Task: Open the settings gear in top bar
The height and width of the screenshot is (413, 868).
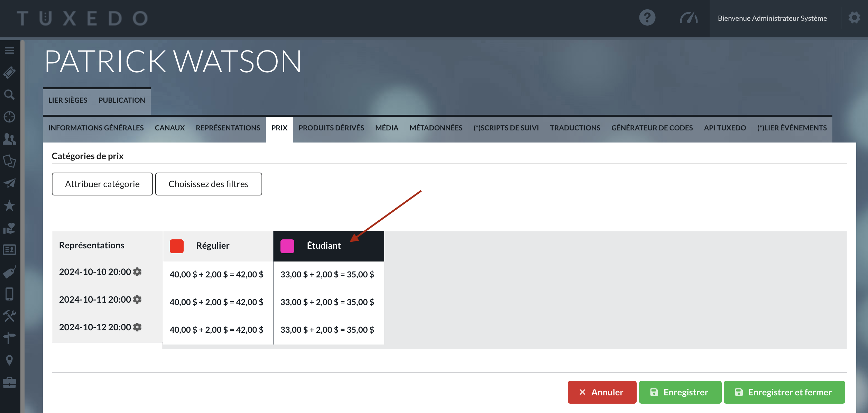Action: coord(854,18)
